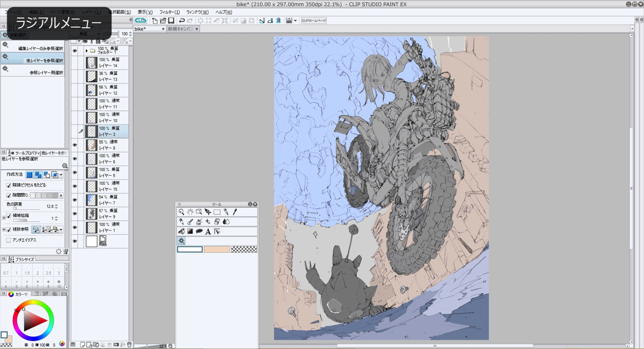644x349 pixels.
Task: Toggle 複数参照 checkbox
Action: pyautogui.click(x=9, y=229)
